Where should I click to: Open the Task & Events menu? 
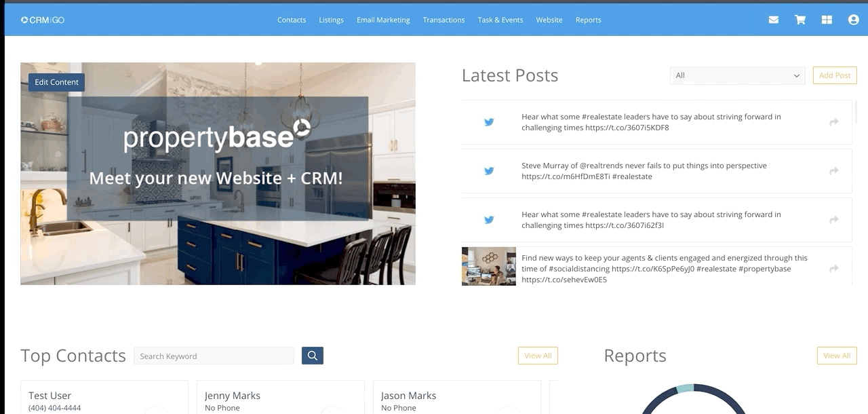click(x=500, y=20)
